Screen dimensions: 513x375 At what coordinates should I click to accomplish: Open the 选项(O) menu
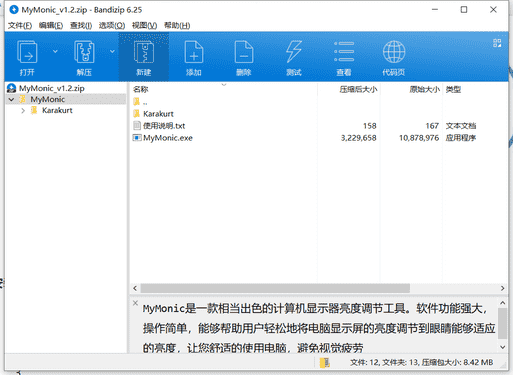coord(112,25)
